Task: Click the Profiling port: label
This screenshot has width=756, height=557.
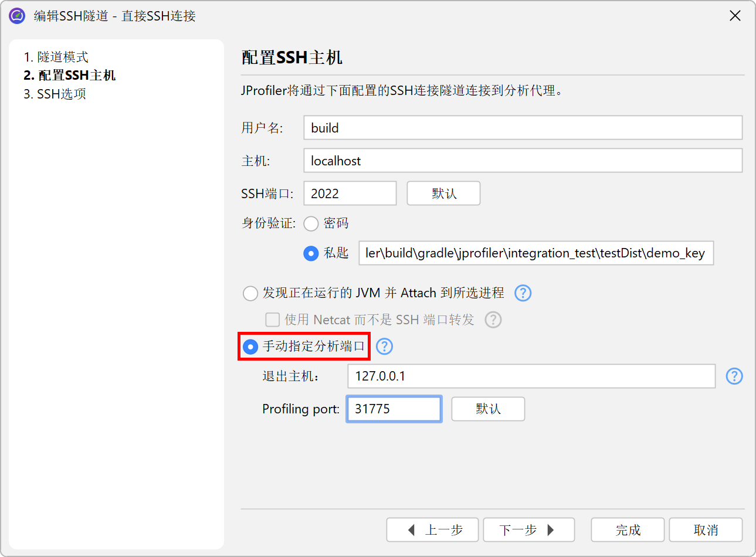Action: tap(301, 409)
